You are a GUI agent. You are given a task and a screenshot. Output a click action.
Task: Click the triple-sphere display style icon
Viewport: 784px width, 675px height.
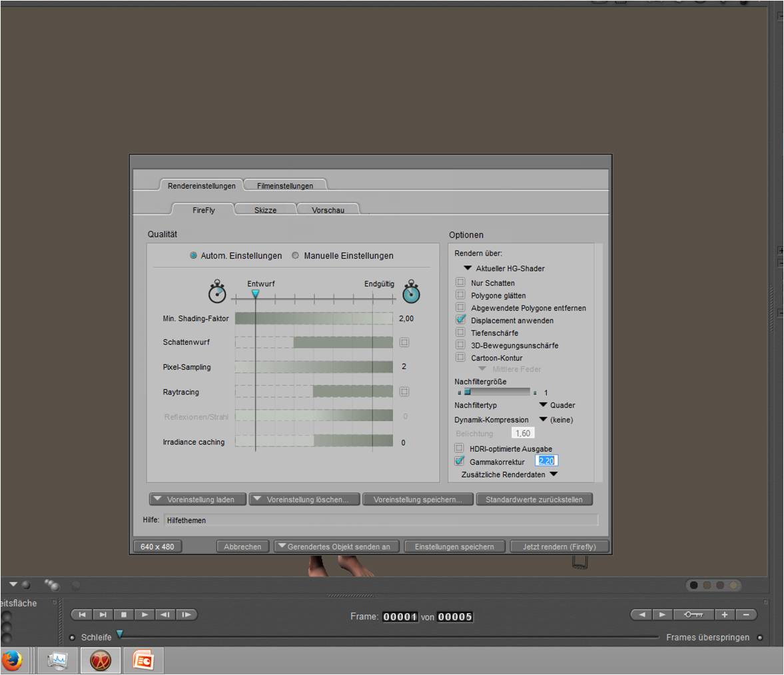tap(51, 584)
